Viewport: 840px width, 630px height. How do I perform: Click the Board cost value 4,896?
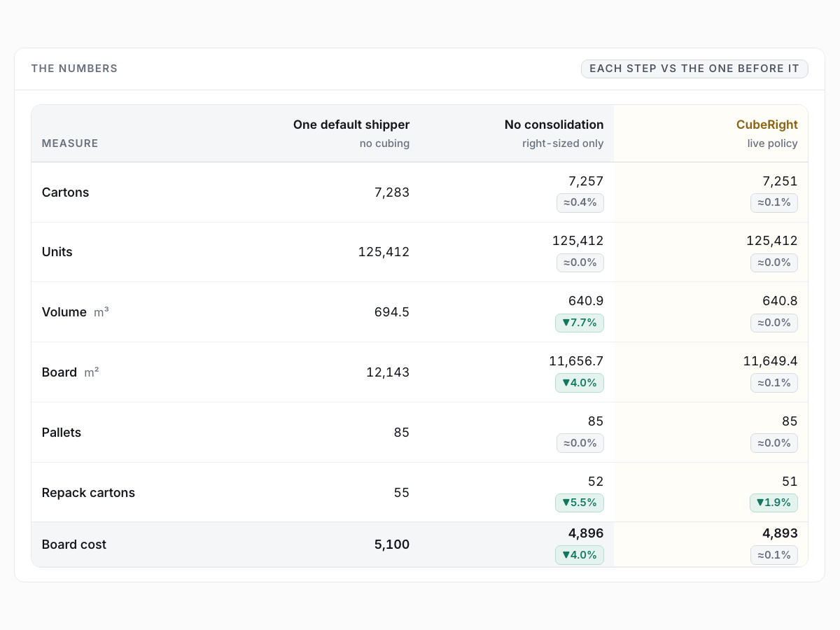586,533
